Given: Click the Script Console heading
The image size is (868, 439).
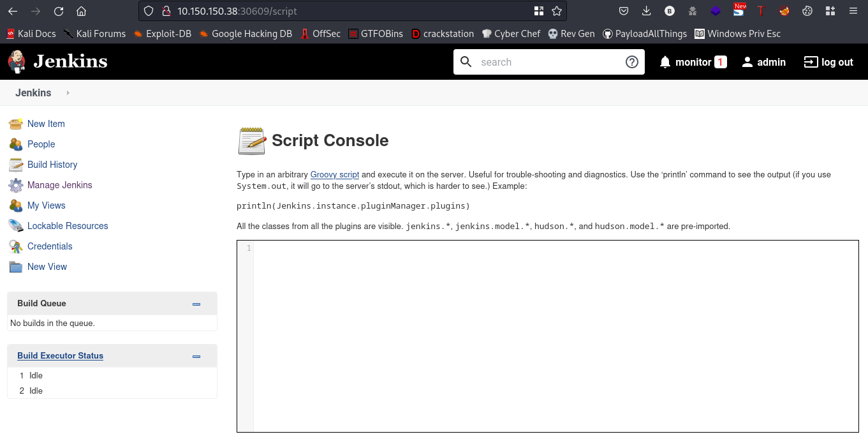Looking at the screenshot, I should pyautogui.click(x=330, y=140).
